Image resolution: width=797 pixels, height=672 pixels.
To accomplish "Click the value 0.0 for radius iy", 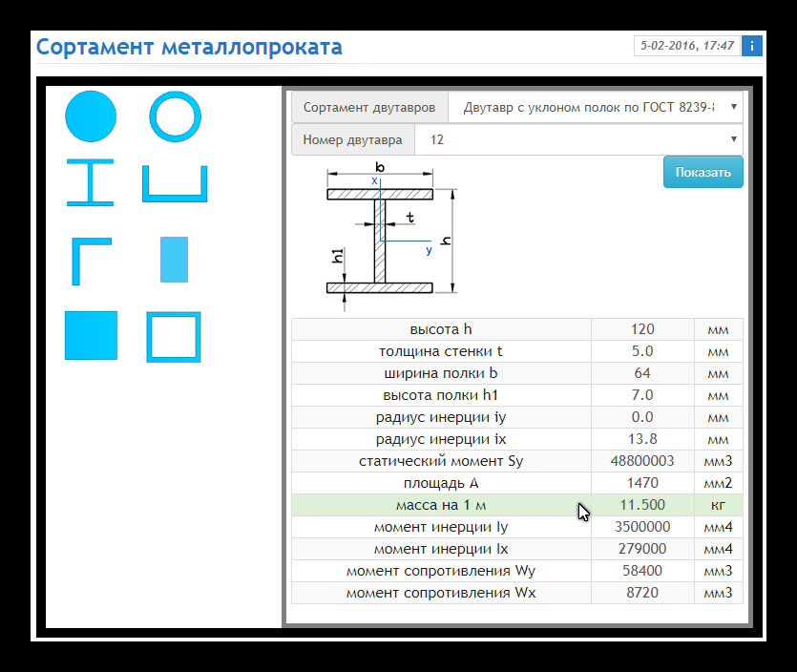I will coord(642,417).
